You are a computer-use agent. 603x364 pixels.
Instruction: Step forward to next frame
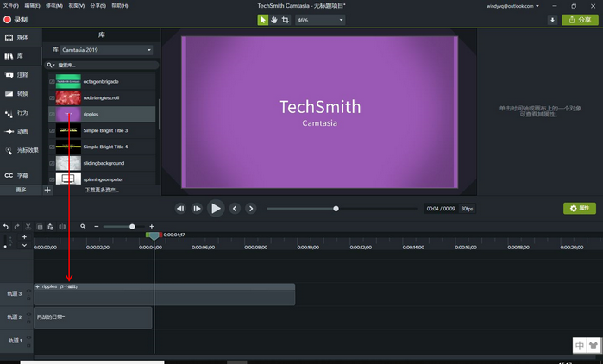(x=197, y=209)
